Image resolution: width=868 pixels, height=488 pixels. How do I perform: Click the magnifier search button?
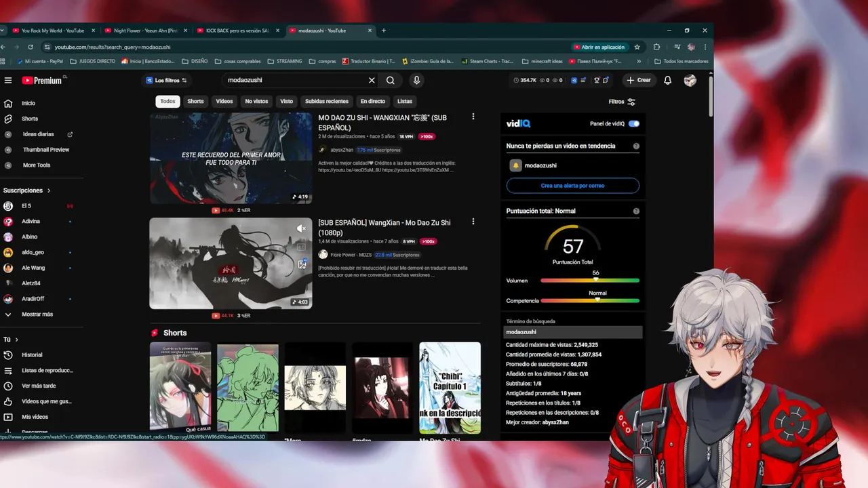(x=391, y=80)
